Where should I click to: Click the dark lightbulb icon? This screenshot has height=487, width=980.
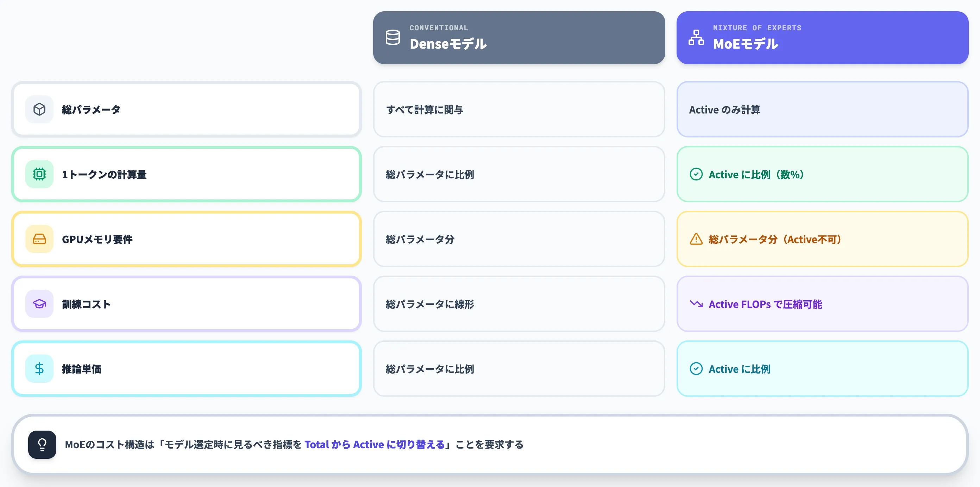(x=42, y=444)
